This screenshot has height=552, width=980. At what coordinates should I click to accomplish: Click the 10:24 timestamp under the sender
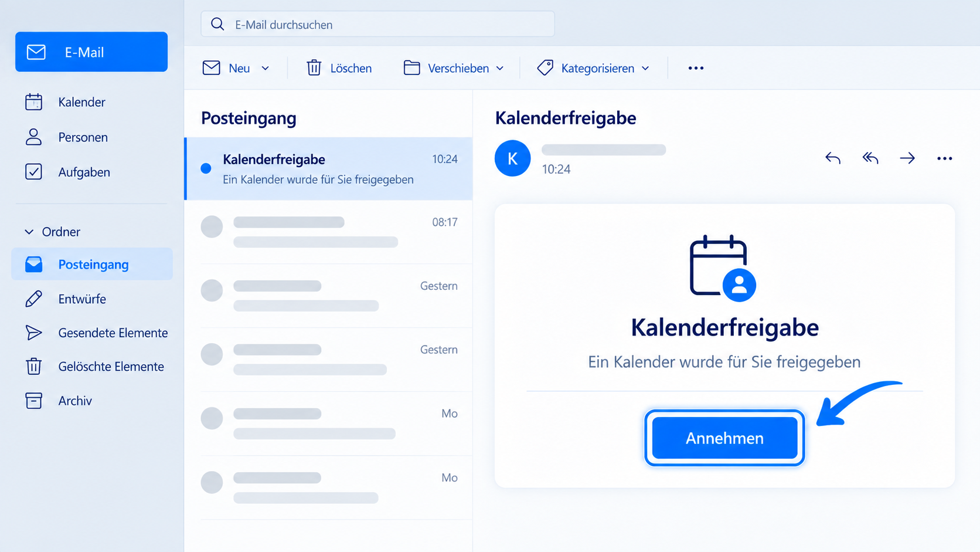click(x=556, y=169)
